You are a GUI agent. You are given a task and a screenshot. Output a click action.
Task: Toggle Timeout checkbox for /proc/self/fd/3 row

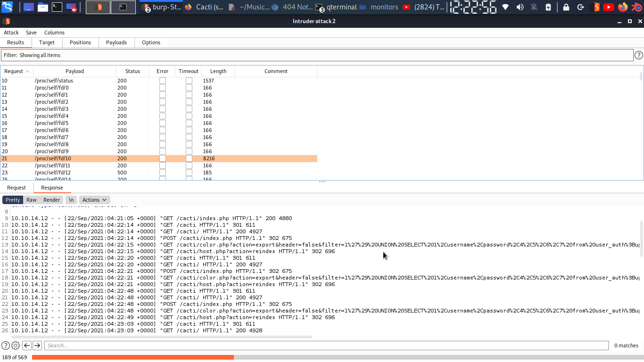[x=189, y=109]
